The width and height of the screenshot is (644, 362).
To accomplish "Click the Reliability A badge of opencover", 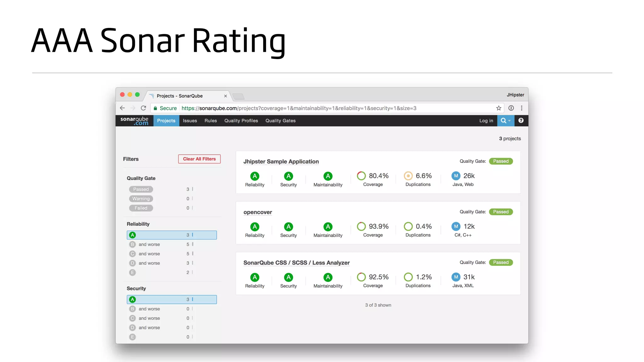I will [x=255, y=227].
